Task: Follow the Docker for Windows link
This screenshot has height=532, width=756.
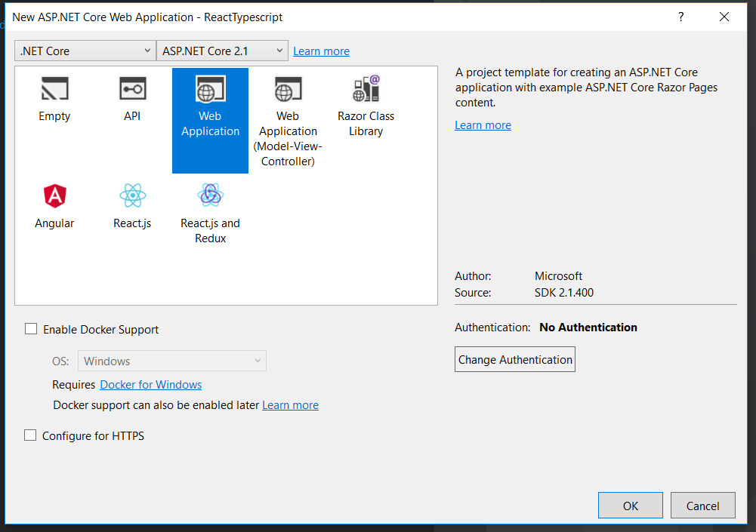Action: pyautogui.click(x=151, y=385)
